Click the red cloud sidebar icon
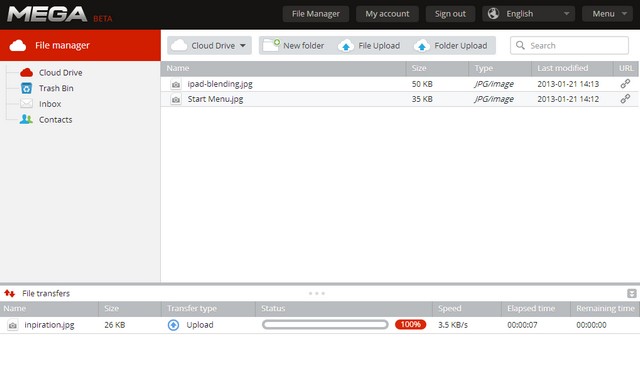Screen dimensions: 640x378 click(x=27, y=73)
